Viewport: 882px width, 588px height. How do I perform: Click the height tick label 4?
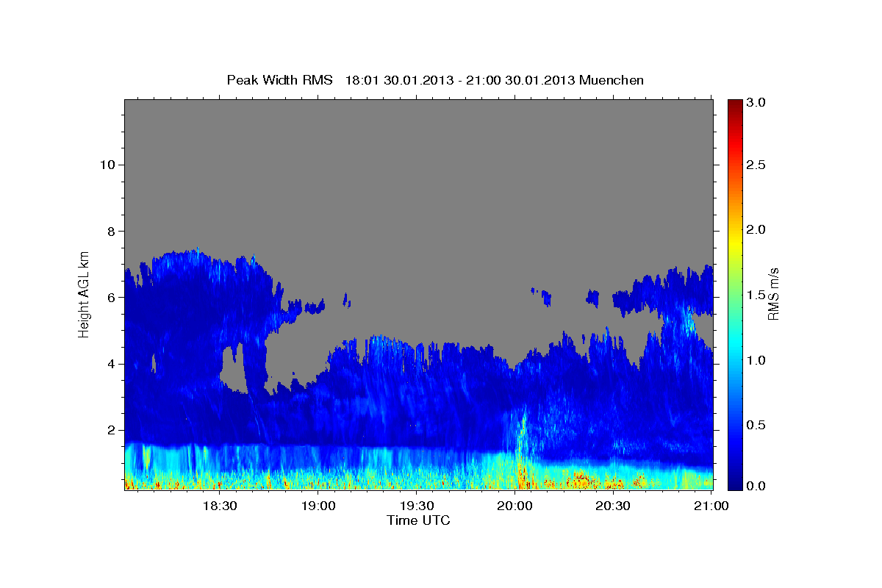coord(110,364)
